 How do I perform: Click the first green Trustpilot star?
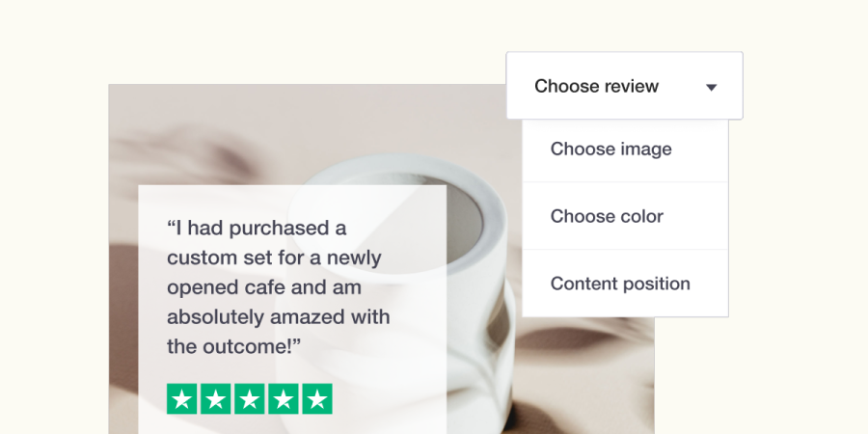click(181, 398)
